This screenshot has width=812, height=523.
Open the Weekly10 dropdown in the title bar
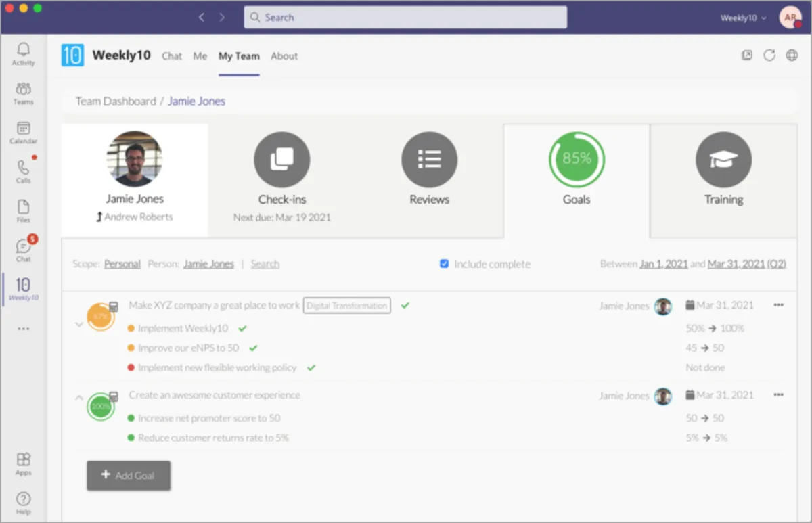742,18
